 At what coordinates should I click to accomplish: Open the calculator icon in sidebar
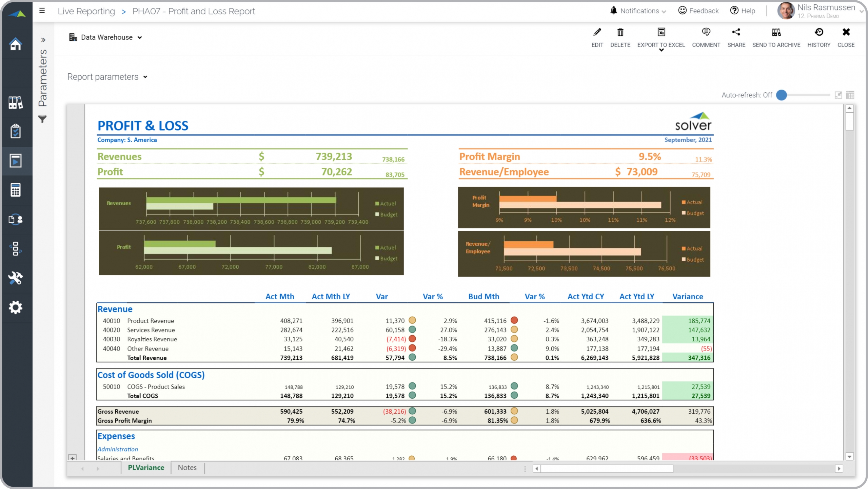point(16,190)
